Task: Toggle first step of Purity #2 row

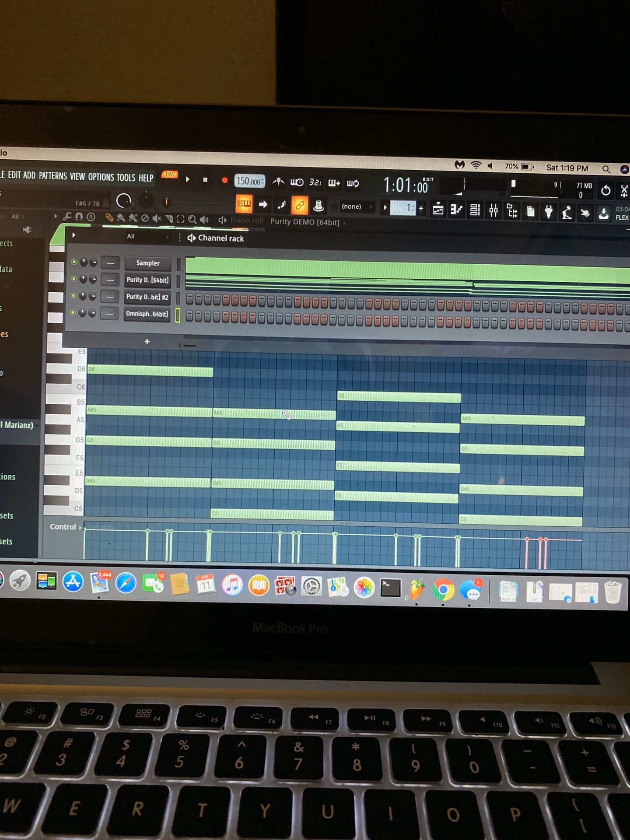Action: pyautogui.click(x=189, y=299)
